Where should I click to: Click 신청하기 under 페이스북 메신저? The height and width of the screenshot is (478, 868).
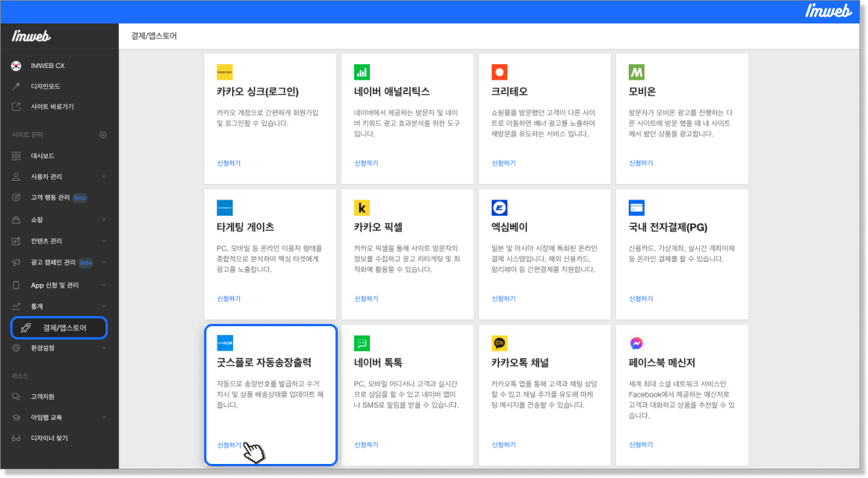(640, 445)
